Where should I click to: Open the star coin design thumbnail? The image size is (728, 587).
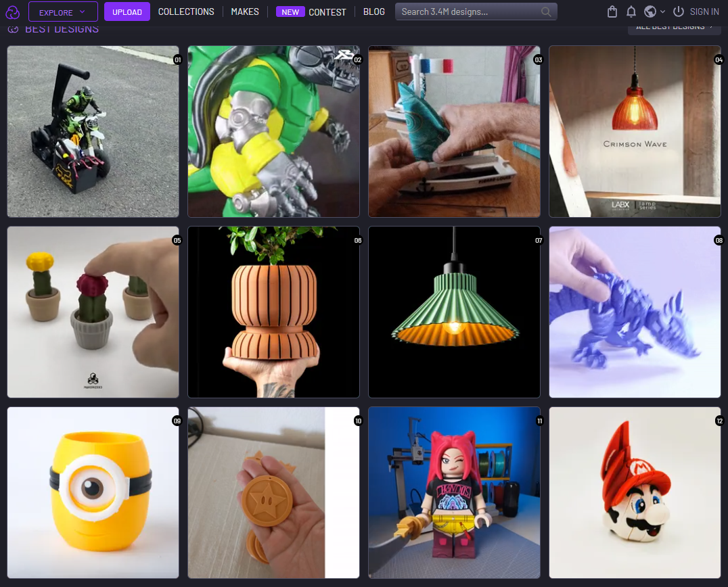(x=273, y=492)
